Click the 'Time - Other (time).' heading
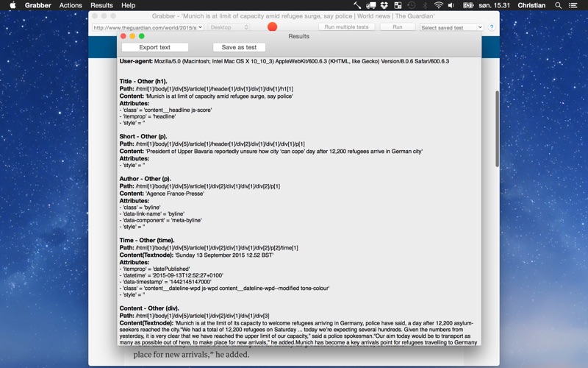 click(147, 241)
